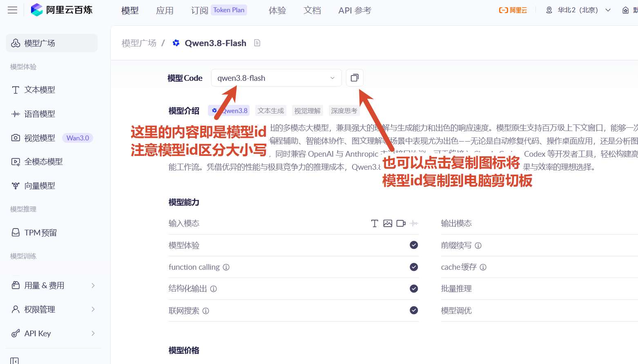
Task: Click the audio input modality icon
Action: [x=414, y=223]
